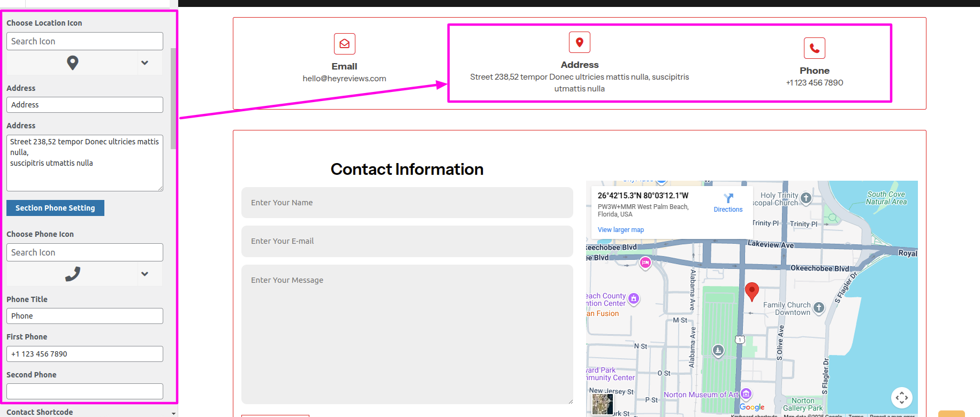Image resolution: width=980 pixels, height=417 pixels.
Task: Toggle fullscreen view on the map
Action: pyautogui.click(x=901, y=397)
